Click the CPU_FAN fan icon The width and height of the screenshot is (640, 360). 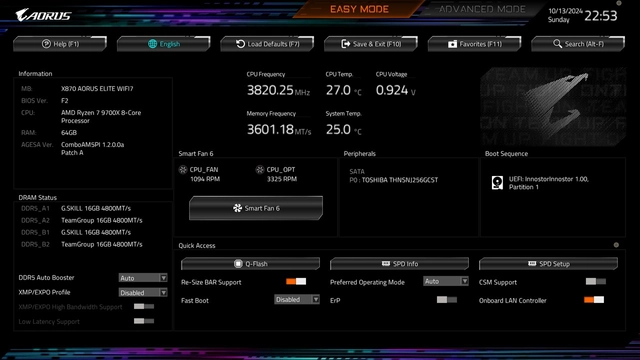[183, 169]
